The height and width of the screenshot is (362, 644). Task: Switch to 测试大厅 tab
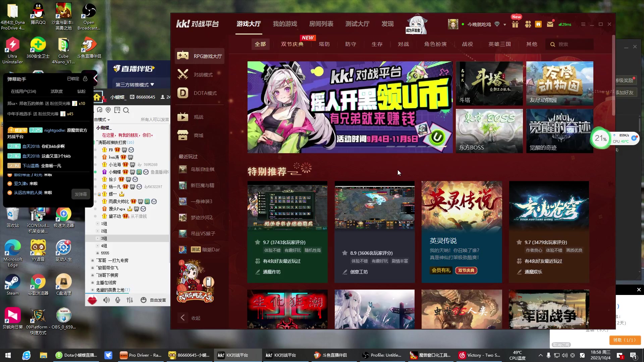(357, 24)
